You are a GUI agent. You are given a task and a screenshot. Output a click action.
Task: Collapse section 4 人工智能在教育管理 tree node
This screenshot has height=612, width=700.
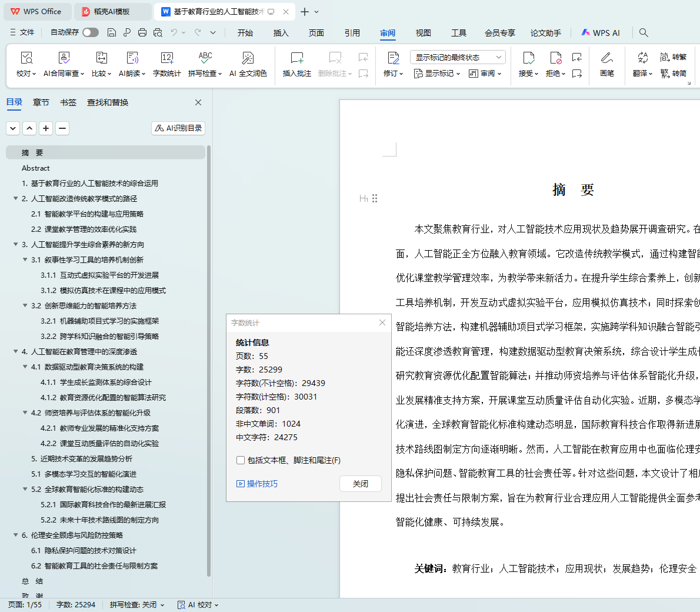click(16, 351)
